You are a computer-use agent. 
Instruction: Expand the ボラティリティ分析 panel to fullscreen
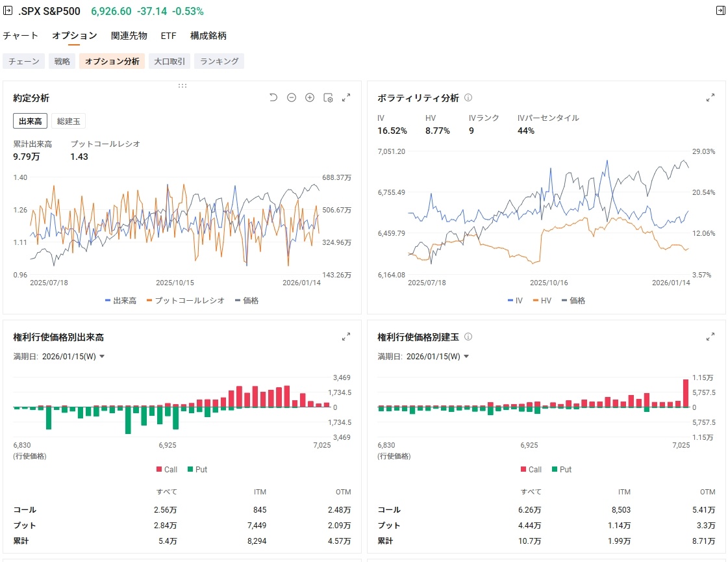pyautogui.click(x=710, y=97)
